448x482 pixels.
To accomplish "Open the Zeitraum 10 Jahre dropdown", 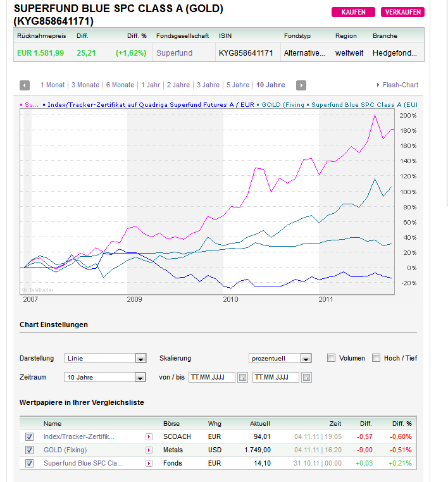I will click(105, 377).
